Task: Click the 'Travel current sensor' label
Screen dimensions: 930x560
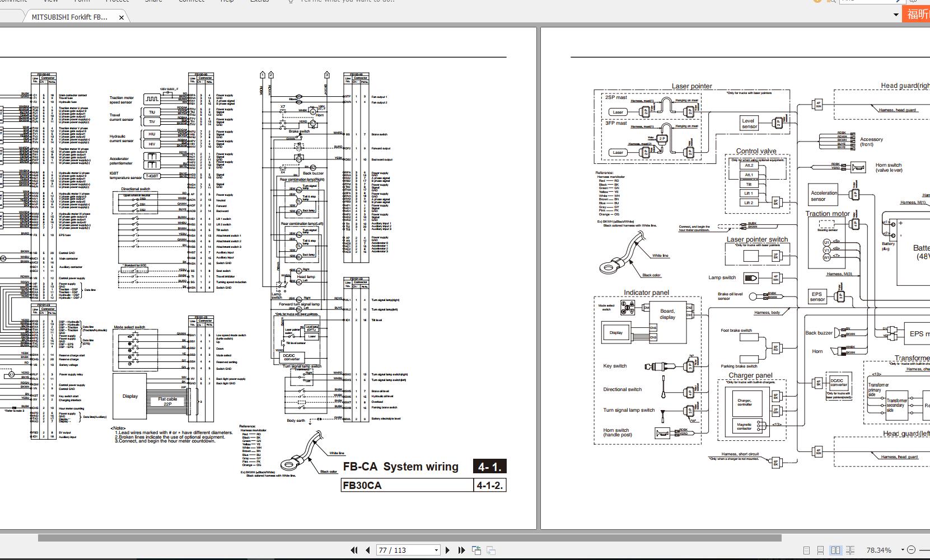Action: click(121, 117)
